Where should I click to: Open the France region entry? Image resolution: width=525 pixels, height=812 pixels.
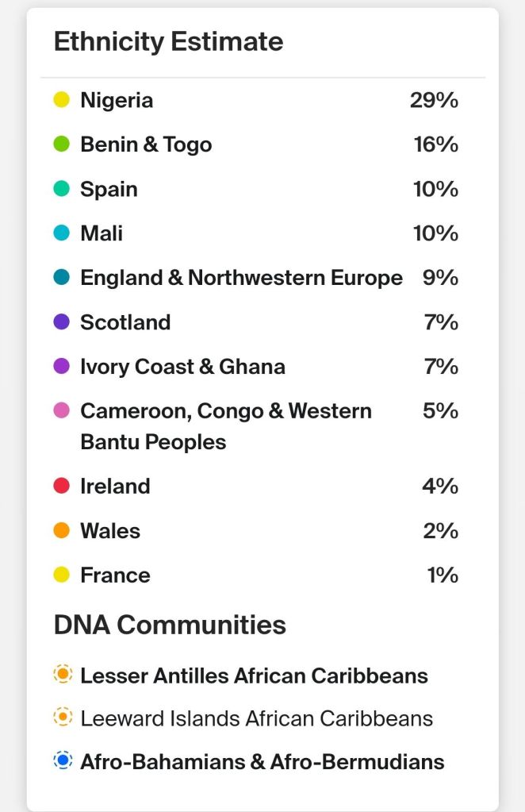(x=115, y=575)
